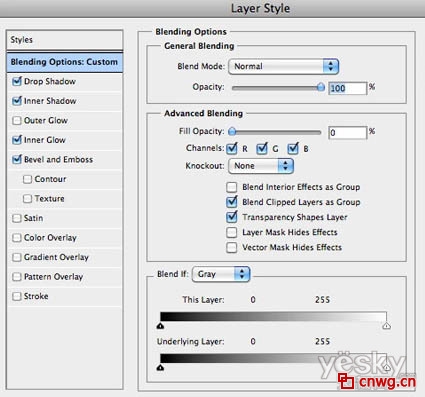Toggle the Inner Shadow checkbox
Viewport: 425px width, 397px height.
point(17,101)
